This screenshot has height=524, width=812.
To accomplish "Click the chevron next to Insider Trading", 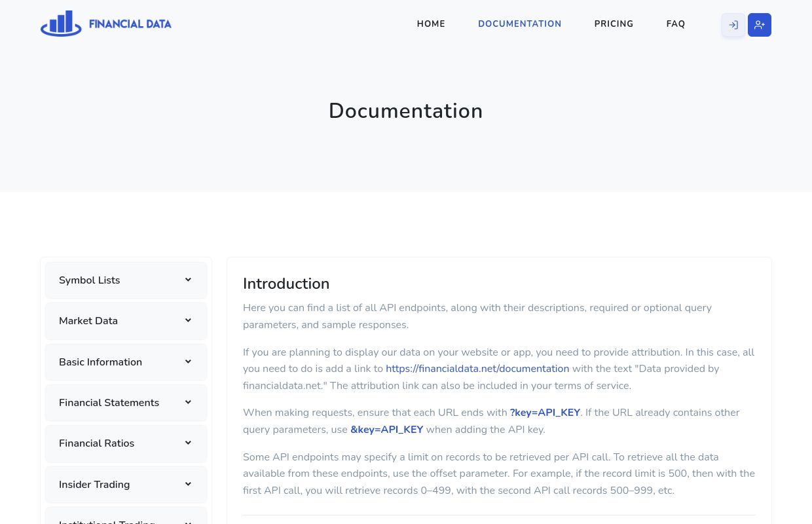I will 188,484.
